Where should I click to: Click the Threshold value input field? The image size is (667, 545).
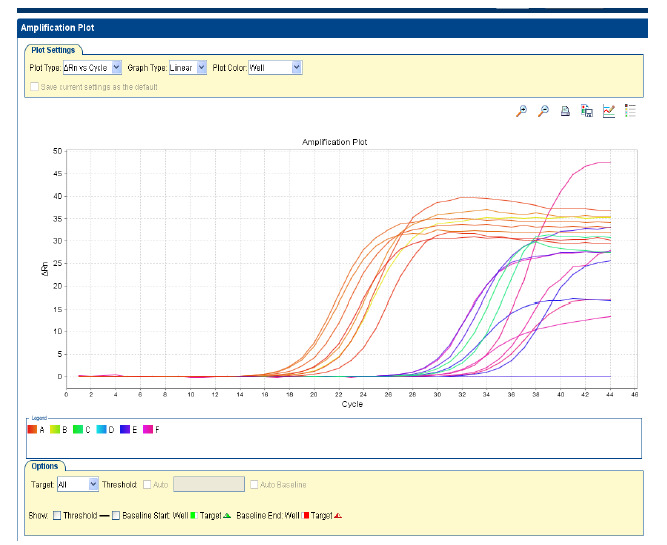(208, 484)
